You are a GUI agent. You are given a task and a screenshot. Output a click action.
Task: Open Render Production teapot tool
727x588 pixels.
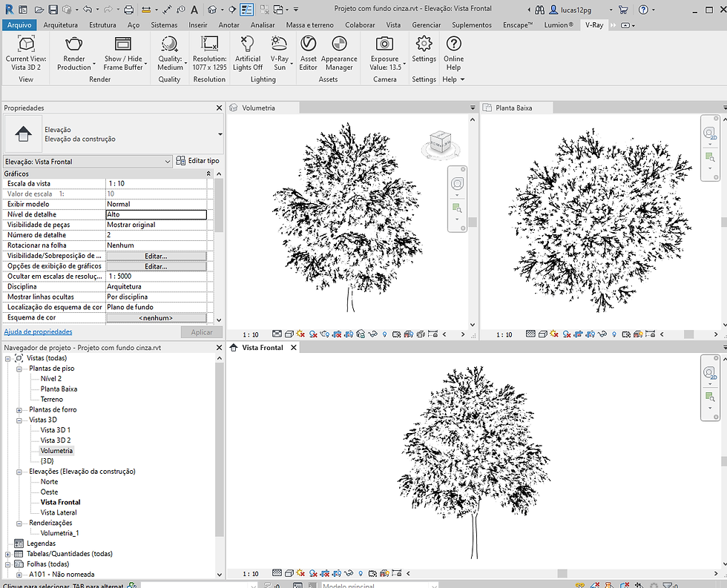[x=74, y=53]
